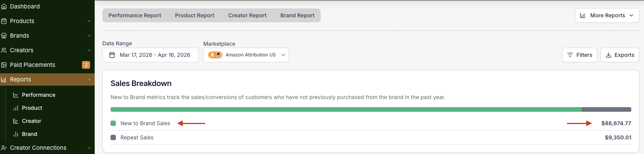Switch to the Product Report tab

(194, 15)
